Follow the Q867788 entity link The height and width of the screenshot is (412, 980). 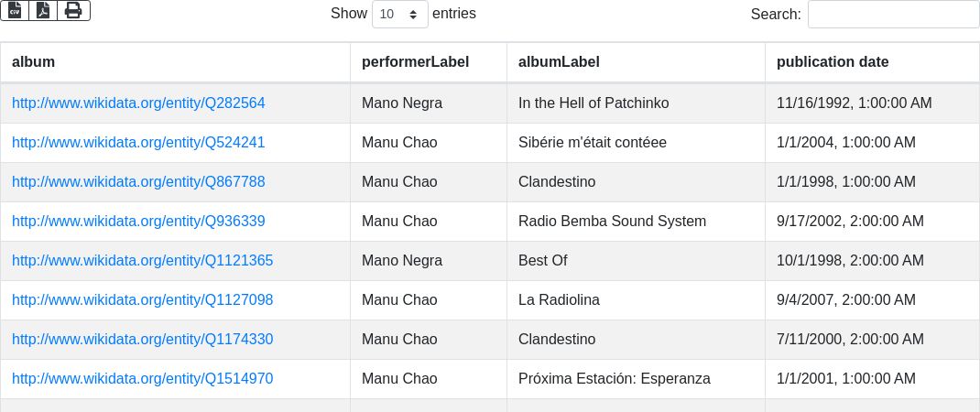(x=138, y=182)
